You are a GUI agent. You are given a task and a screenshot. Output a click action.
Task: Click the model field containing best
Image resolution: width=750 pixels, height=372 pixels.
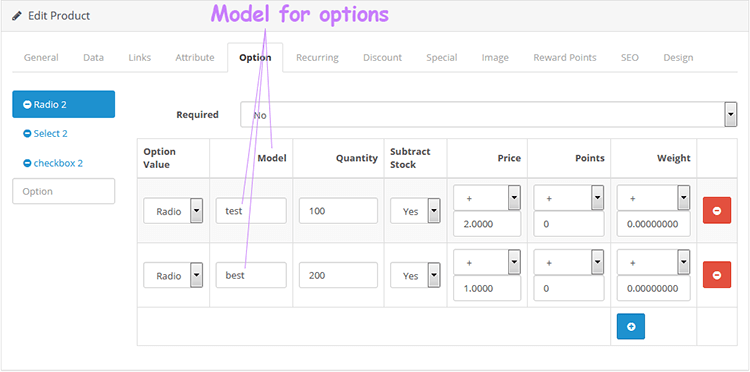251,275
